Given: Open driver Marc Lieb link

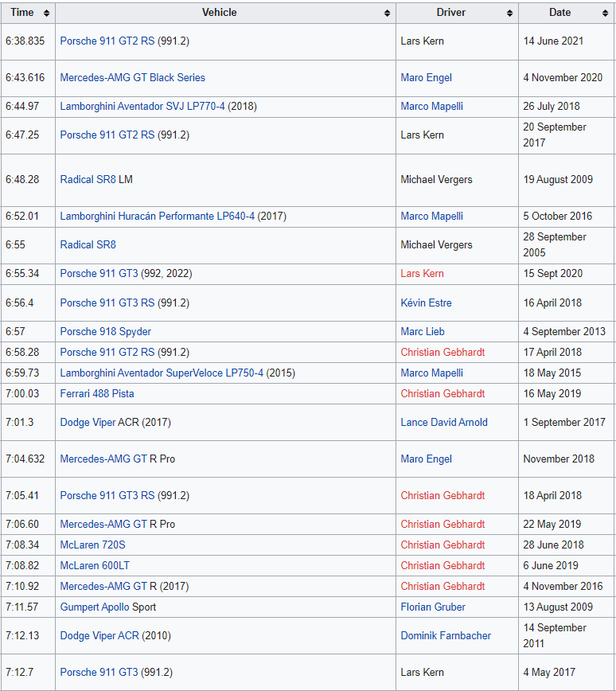Looking at the screenshot, I should (423, 331).
